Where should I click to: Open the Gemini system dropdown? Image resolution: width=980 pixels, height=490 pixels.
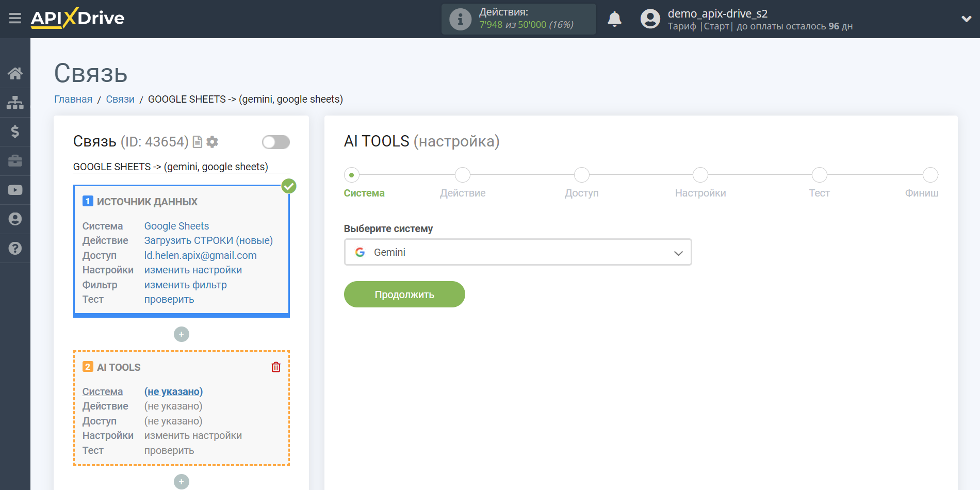pos(517,252)
